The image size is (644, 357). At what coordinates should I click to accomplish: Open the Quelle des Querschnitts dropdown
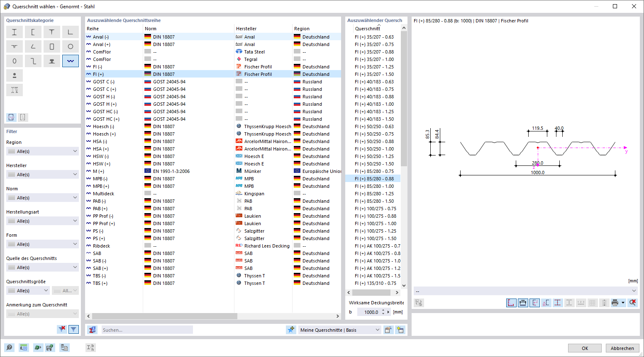coord(42,267)
